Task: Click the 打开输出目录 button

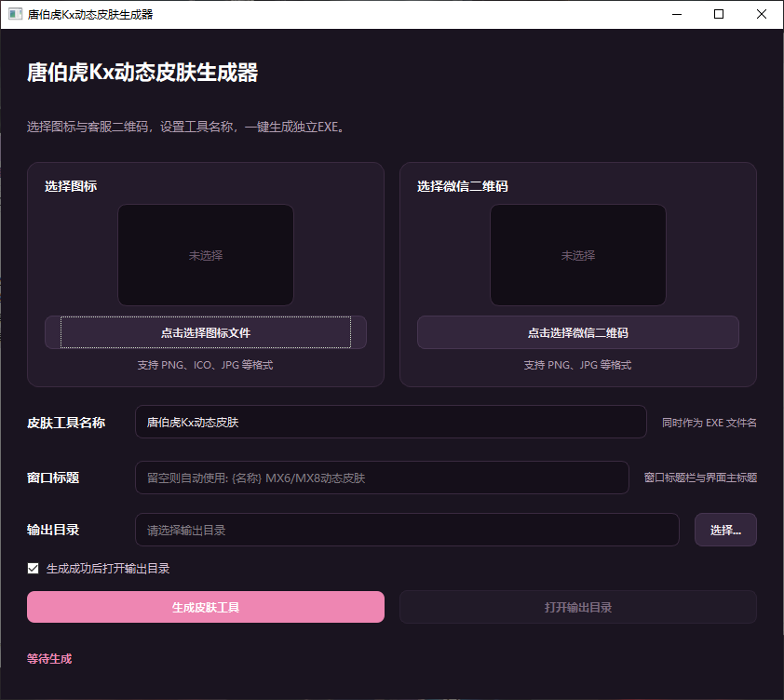Action: point(578,607)
